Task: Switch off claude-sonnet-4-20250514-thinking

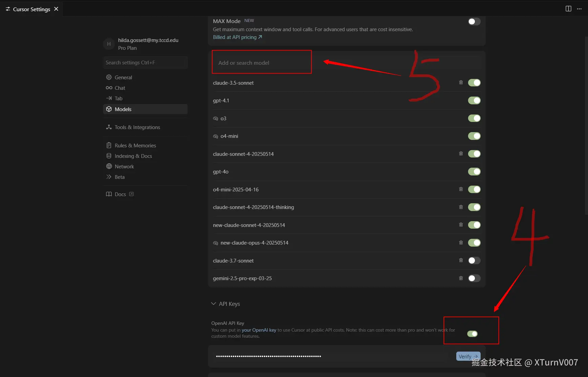Action: click(474, 207)
